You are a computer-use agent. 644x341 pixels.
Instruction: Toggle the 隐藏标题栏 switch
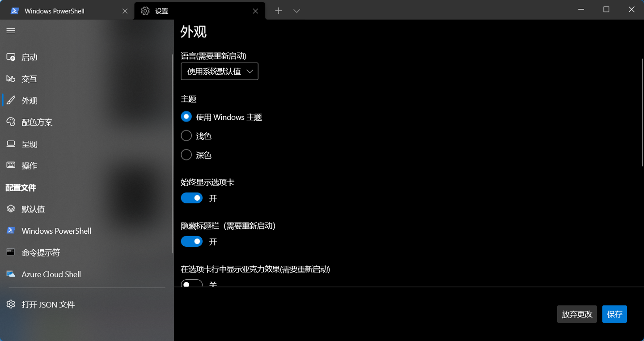pyautogui.click(x=192, y=241)
